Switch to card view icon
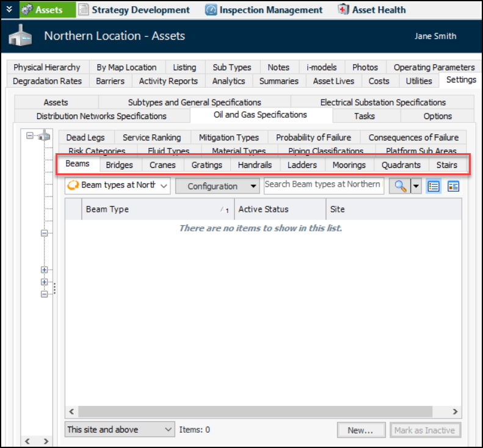Viewport: 483px width, 448px height. [x=454, y=186]
